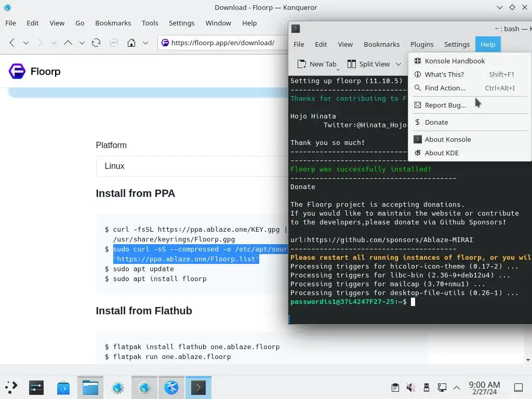The width and height of the screenshot is (532, 399).
Task: Open Konqueror Window menu
Action: [x=218, y=23]
